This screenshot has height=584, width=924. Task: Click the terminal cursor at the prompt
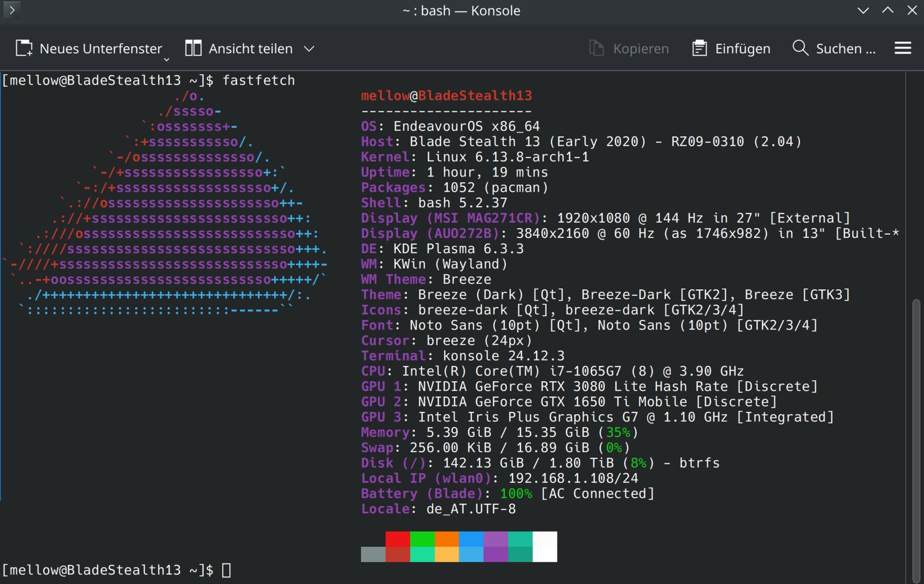[x=226, y=570]
